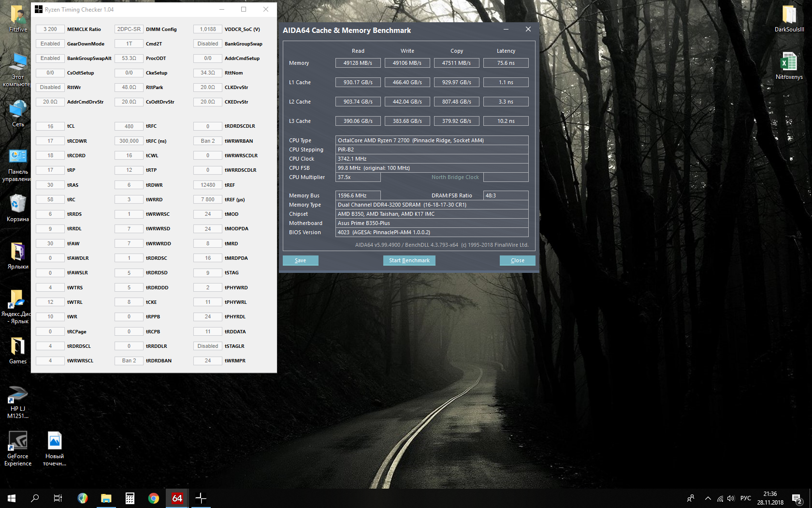The image size is (812, 508).
Task: Open Google Chrome from the taskbar
Action: pyautogui.click(x=154, y=498)
